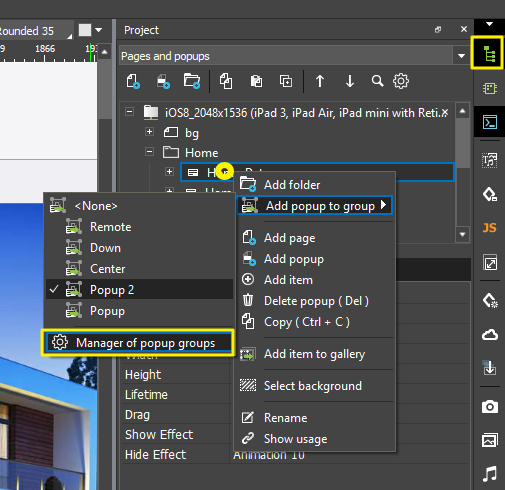Click the Add folder toolbar icon
The height and width of the screenshot is (490, 505).
coord(192,81)
